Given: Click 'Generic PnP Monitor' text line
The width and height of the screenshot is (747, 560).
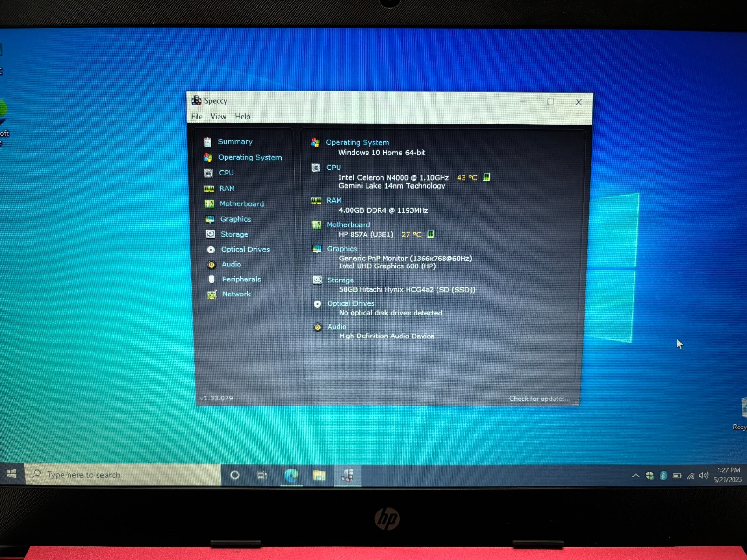Looking at the screenshot, I should tap(405, 258).
